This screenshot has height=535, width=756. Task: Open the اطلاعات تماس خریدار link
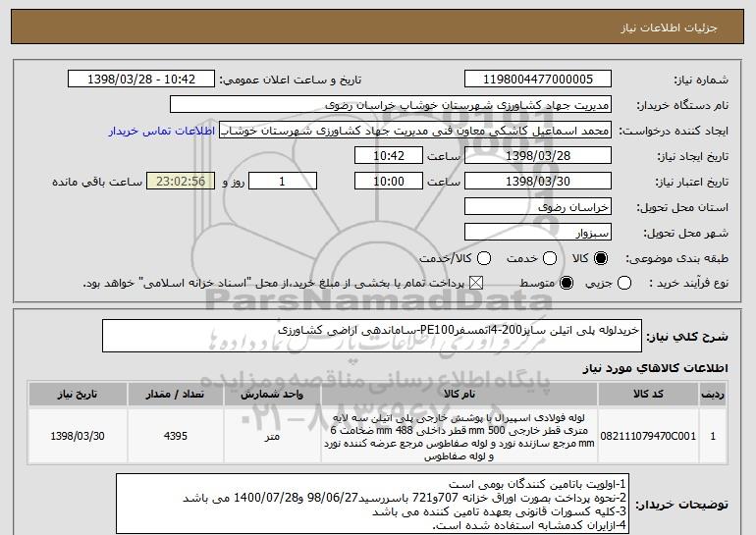(x=162, y=132)
